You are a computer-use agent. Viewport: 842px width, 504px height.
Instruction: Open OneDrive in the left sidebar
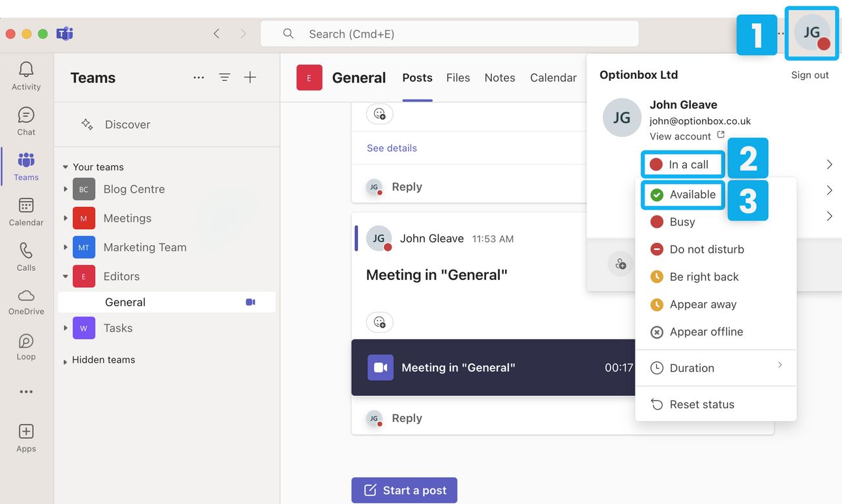(x=26, y=302)
